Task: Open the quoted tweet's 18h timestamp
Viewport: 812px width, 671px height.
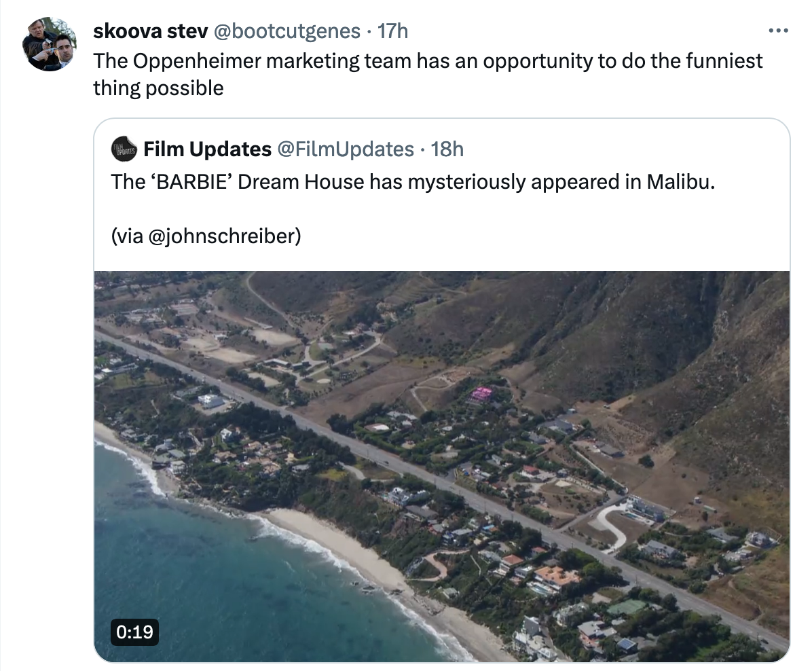Action: [447, 149]
